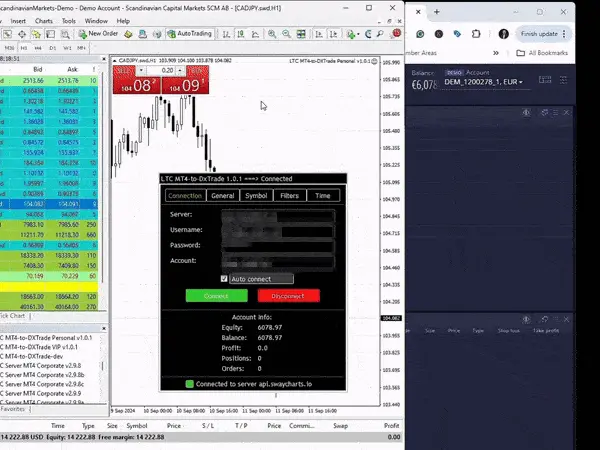Open the Help menu
Viewport: 600px width, 450px height.
click(x=123, y=21)
